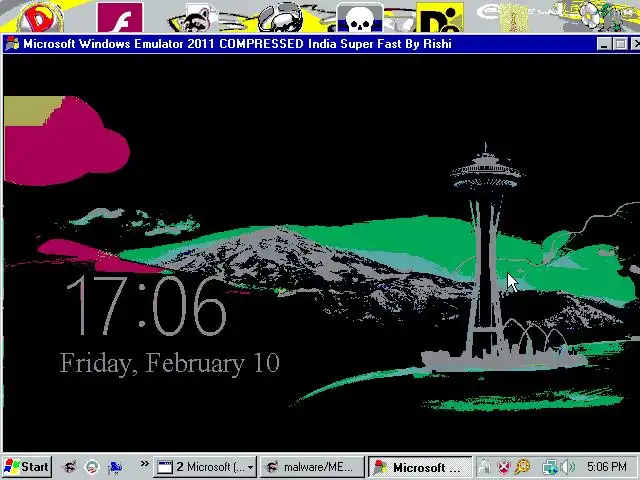
Task: Click the round white quick launch icon
Action: 92,467
